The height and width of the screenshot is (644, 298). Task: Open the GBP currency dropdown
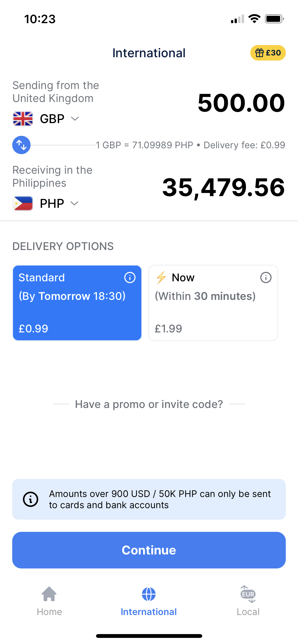click(59, 119)
